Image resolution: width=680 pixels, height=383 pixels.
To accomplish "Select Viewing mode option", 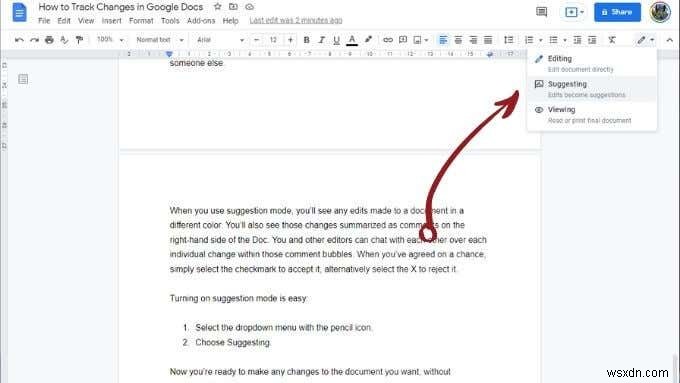I will coord(592,115).
